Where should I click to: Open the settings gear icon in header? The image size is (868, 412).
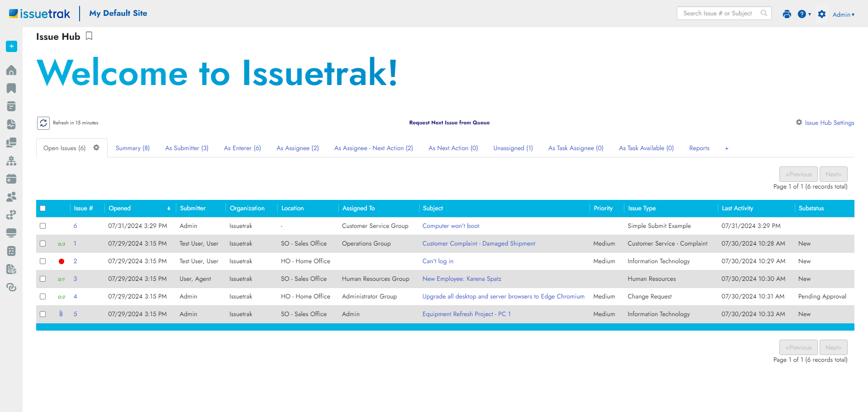822,14
